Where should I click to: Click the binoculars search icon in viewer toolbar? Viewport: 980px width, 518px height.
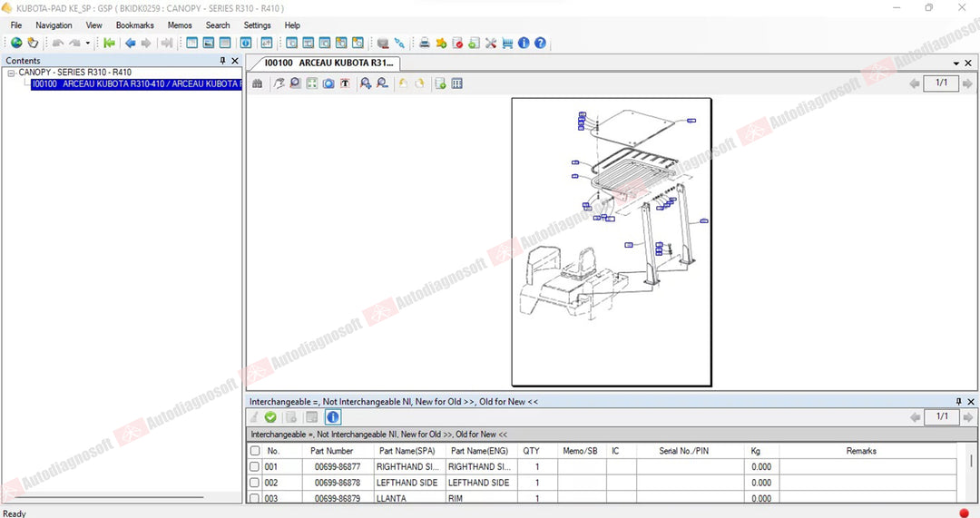tap(257, 83)
